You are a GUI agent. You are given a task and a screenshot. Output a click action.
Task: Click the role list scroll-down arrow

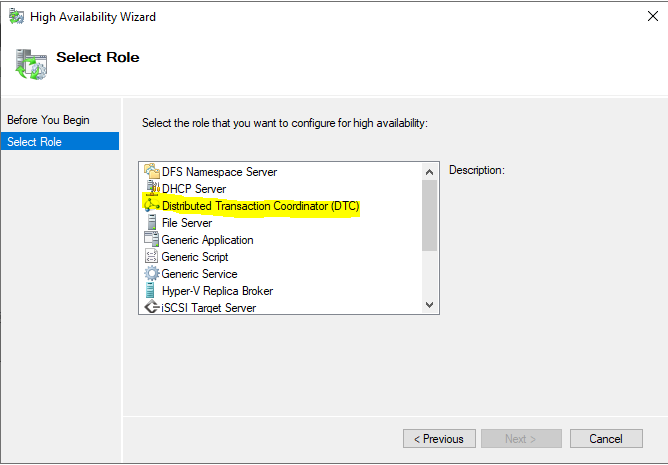pos(429,305)
